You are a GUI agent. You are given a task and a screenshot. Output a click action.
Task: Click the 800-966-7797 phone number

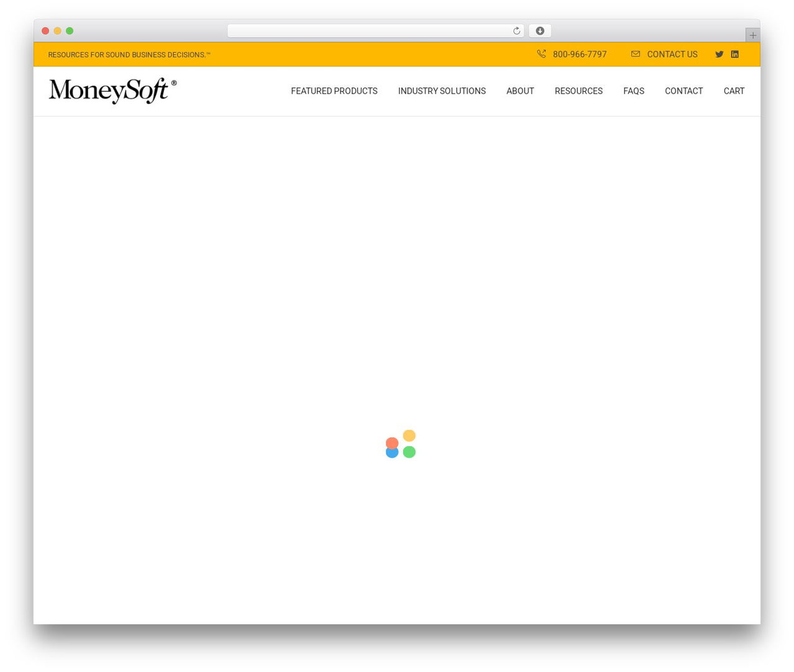[579, 55]
